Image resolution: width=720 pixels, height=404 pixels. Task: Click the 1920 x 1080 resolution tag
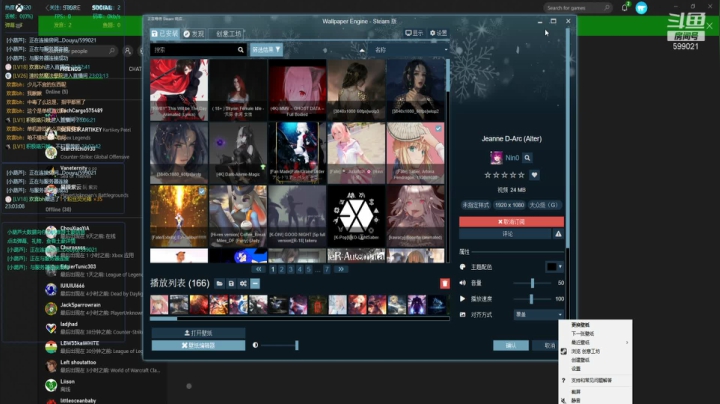click(x=509, y=205)
